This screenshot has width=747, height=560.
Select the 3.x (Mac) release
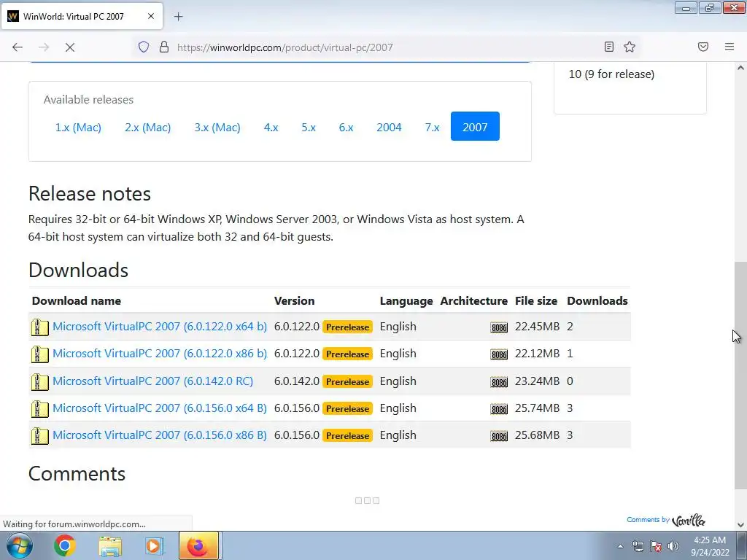(x=217, y=127)
